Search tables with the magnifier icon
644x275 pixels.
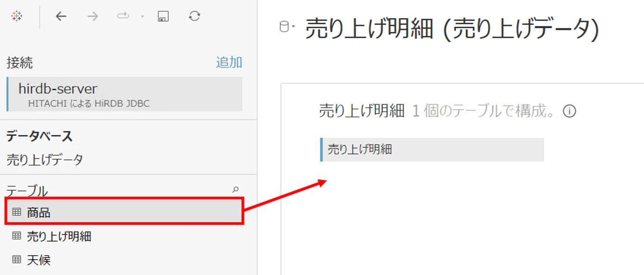(x=236, y=190)
